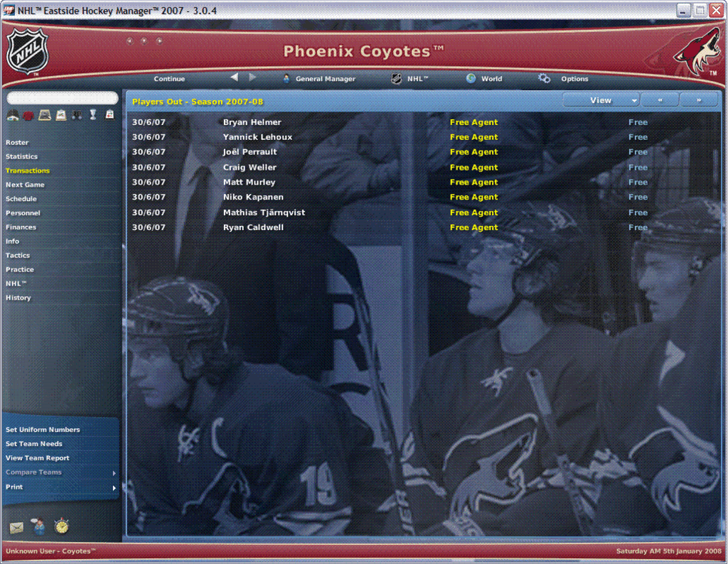The image size is (728, 564).
Task: Click Free Agent in Bryan Helmer row
Action: (x=473, y=122)
